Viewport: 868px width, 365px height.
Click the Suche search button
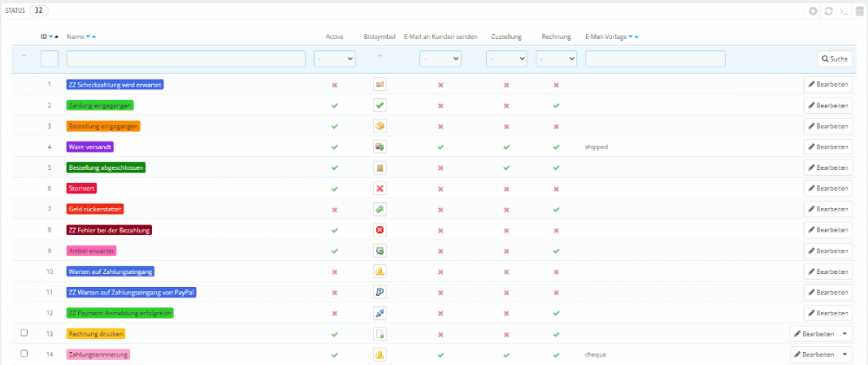[x=833, y=59]
